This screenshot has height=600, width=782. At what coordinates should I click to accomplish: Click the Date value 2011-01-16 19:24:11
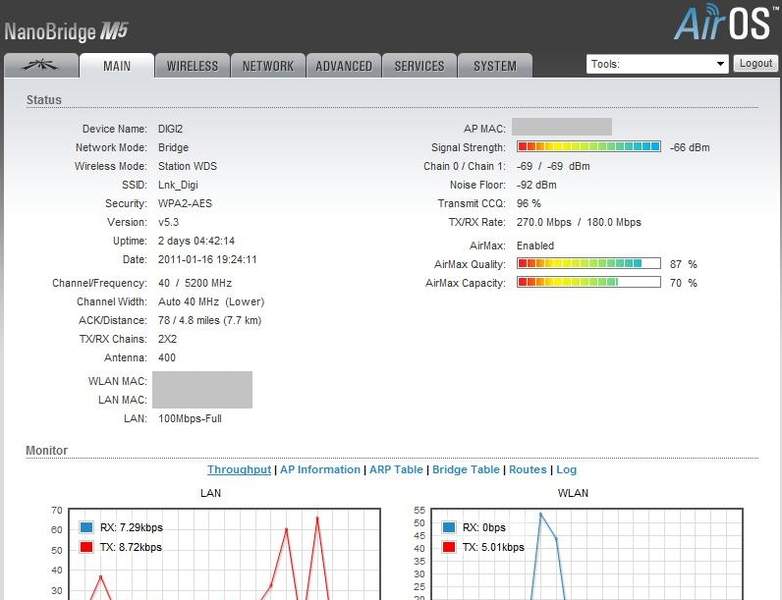[207, 259]
